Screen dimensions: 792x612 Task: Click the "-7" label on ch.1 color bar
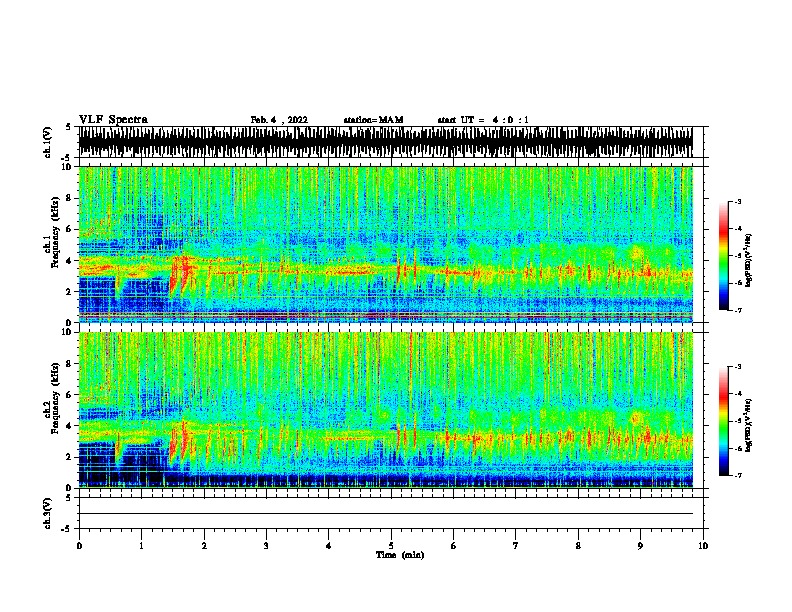[737, 310]
